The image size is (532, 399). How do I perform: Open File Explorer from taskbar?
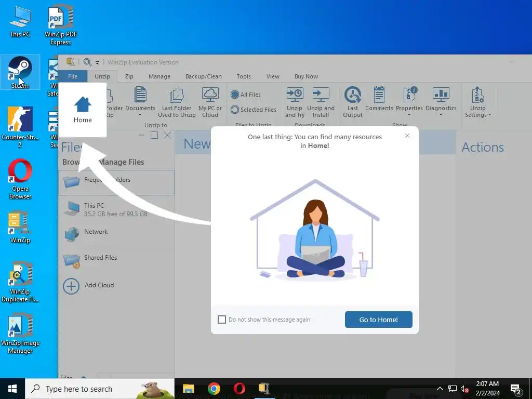(188, 389)
